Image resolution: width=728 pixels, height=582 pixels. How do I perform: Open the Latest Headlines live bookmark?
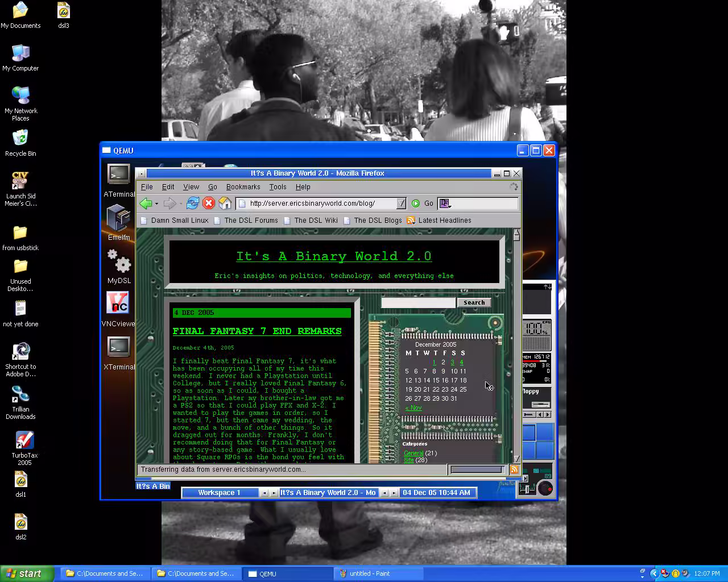[x=439, y=221]
